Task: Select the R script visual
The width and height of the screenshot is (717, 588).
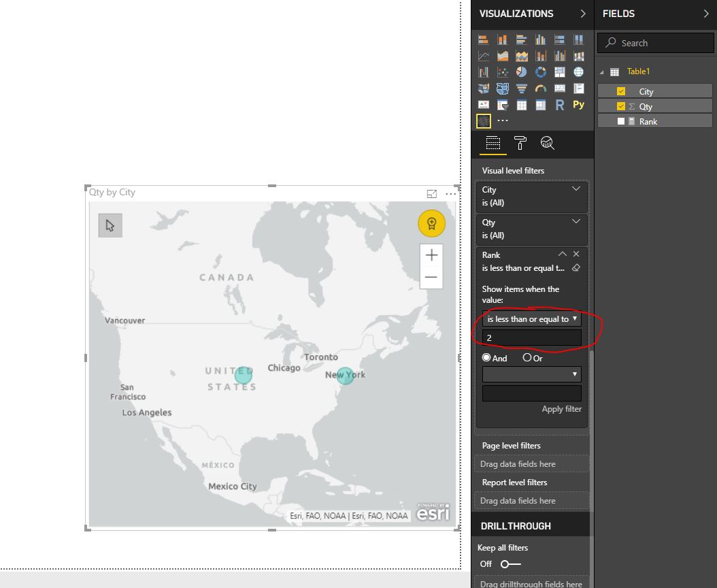Action: pos(560,105)
